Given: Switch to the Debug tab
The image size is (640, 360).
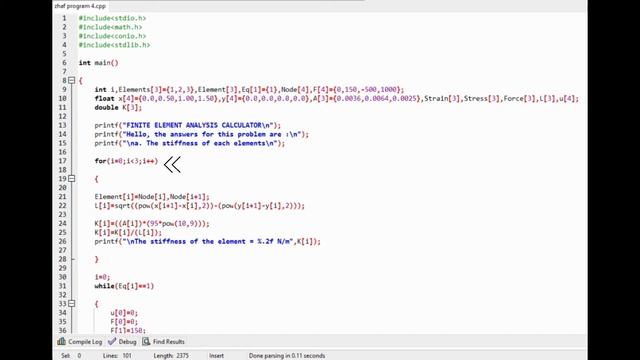Looking at the screenshot, I should pyautogui.click(x=122, y=342).
